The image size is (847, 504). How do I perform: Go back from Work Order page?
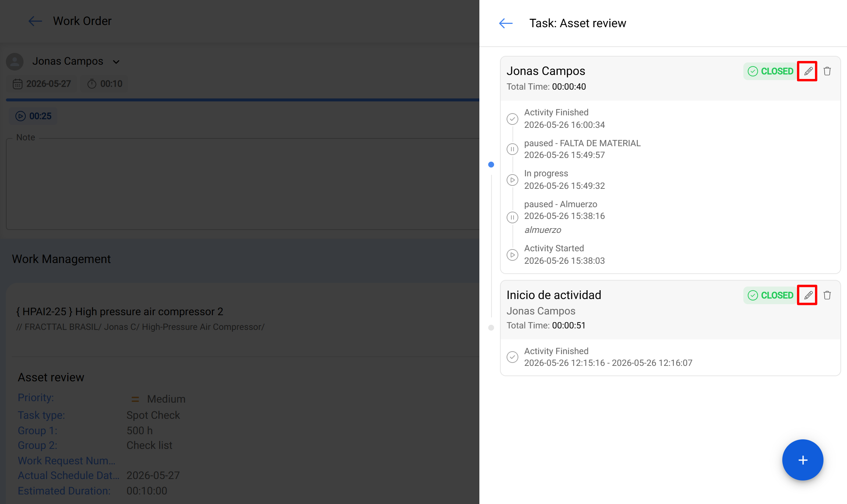(35, 21)
